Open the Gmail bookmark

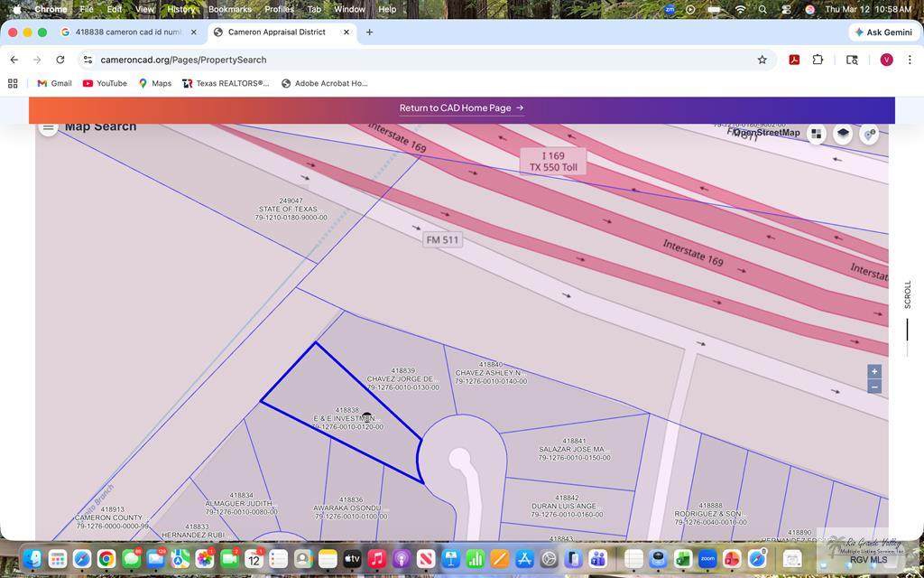tap(54, 83)
